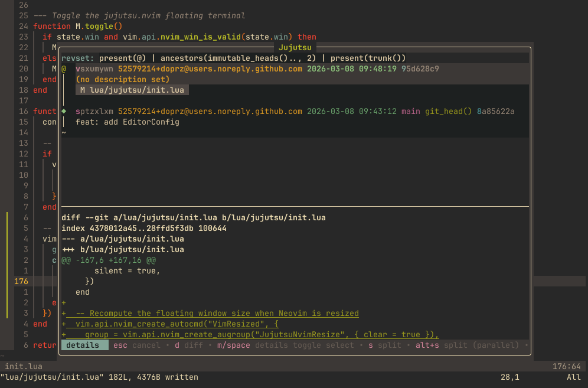This screenshot has height=388, width=588.
Task: Click relative line number 24 in gutter
Action: (x=24, y=26)
